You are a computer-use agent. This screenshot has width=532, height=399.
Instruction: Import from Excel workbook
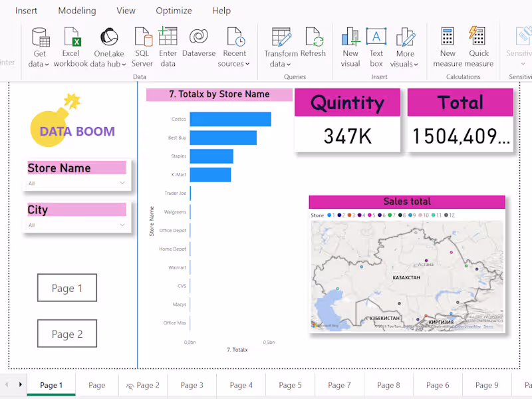coord(71,47)
